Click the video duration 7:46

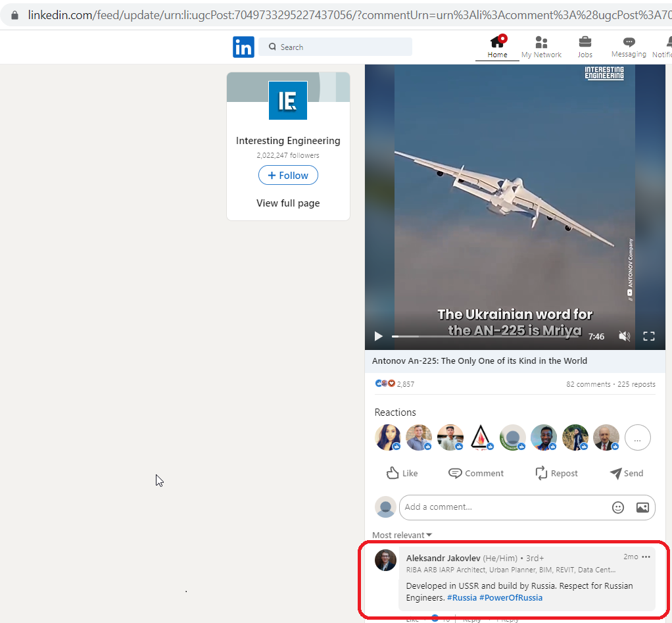pyautogui.click(x=596, y=337)
